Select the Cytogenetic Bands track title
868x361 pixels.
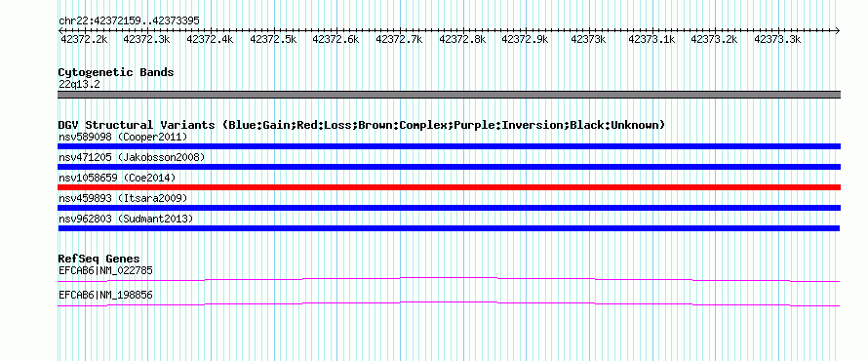point(116,72)
